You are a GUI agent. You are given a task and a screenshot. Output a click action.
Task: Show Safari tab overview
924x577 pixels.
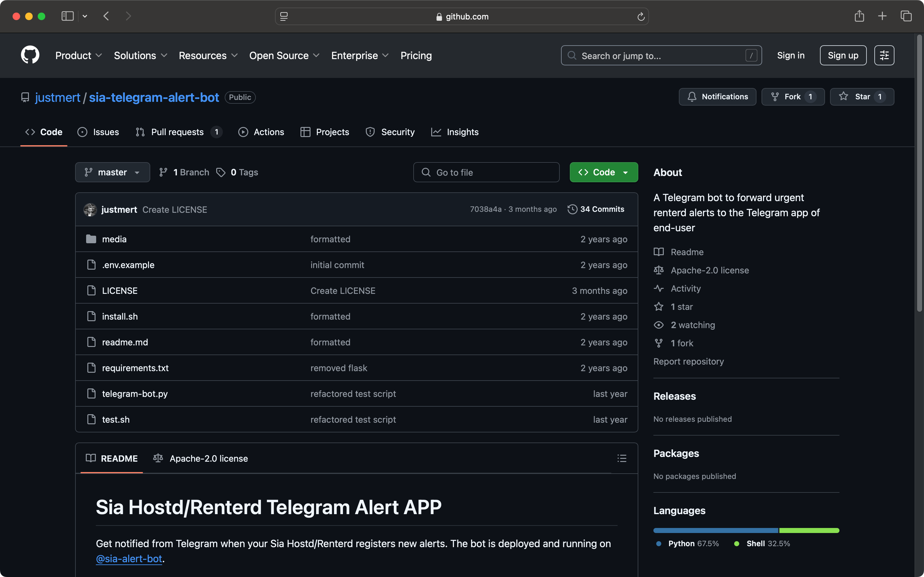pos(906,16)
